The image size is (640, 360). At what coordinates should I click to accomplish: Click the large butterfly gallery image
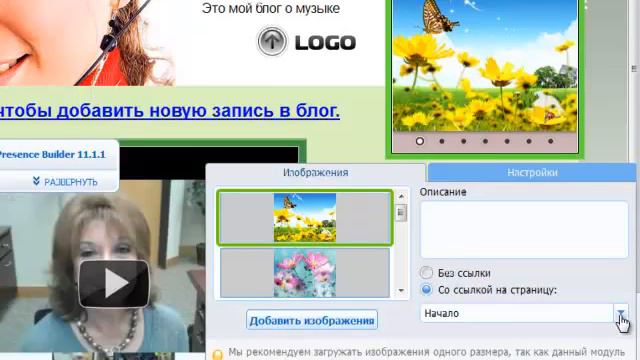click(x=485, y=65)
